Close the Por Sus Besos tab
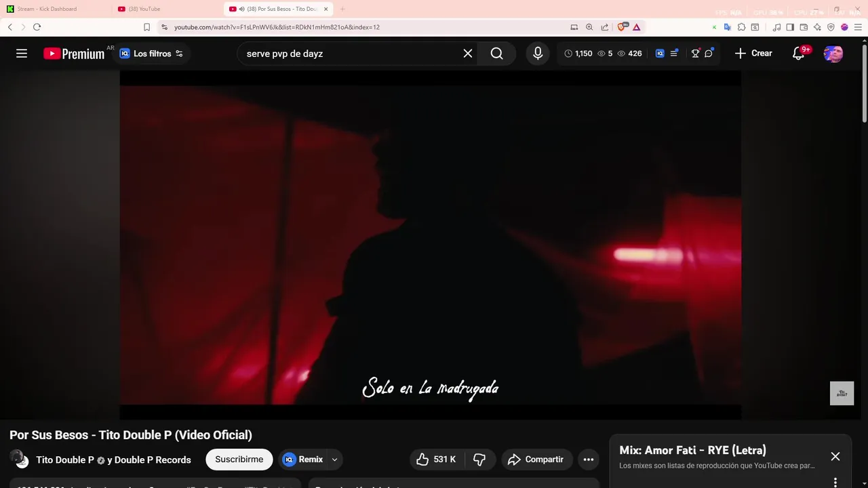 326,9
